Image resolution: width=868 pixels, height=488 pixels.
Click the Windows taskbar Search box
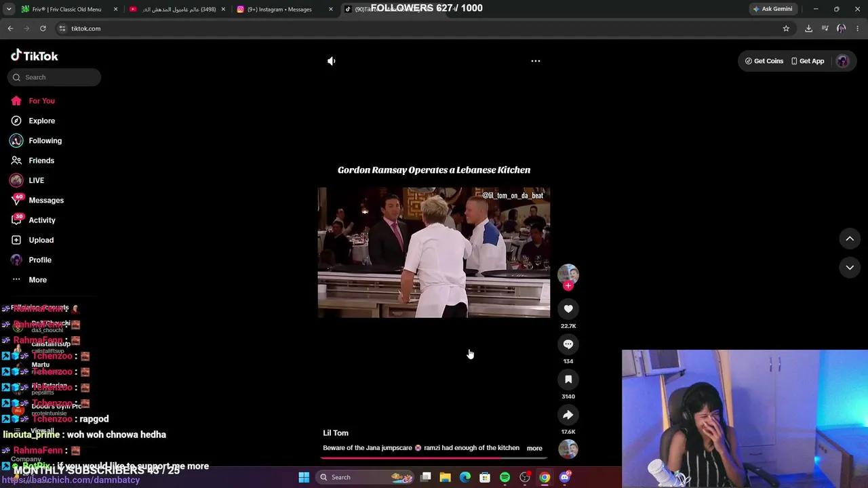pyautogui.click(x=366, y=477)
